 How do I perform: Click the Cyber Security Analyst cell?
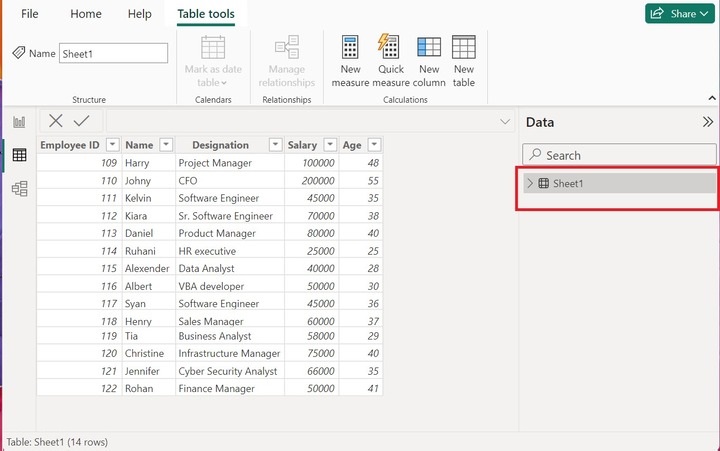230,371
